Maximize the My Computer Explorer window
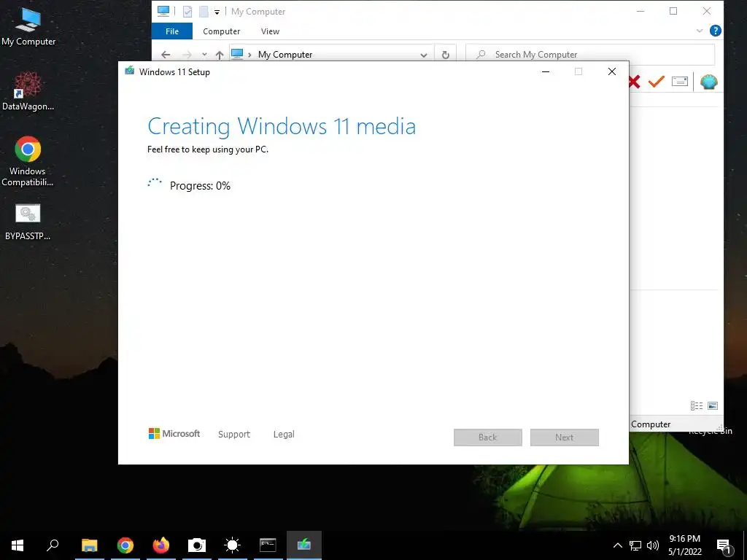 click(x=673, y=11)
